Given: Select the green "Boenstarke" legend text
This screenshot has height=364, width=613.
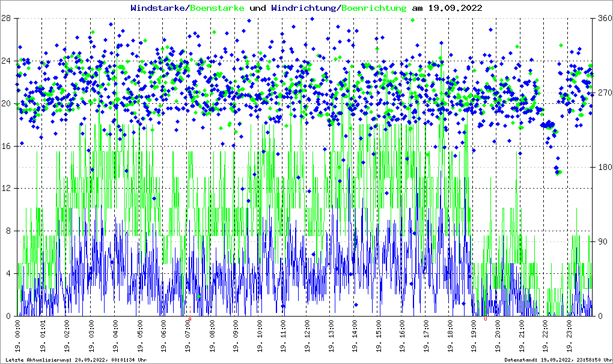Looking at the screenshot, I should (x=217, y=8).
